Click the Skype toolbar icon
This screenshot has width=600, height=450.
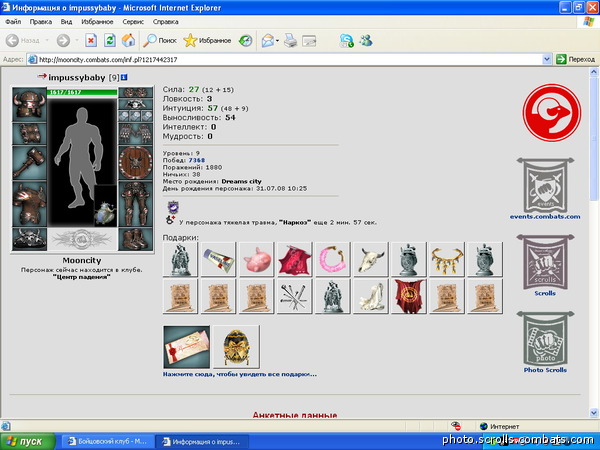(x=347, y=40)
